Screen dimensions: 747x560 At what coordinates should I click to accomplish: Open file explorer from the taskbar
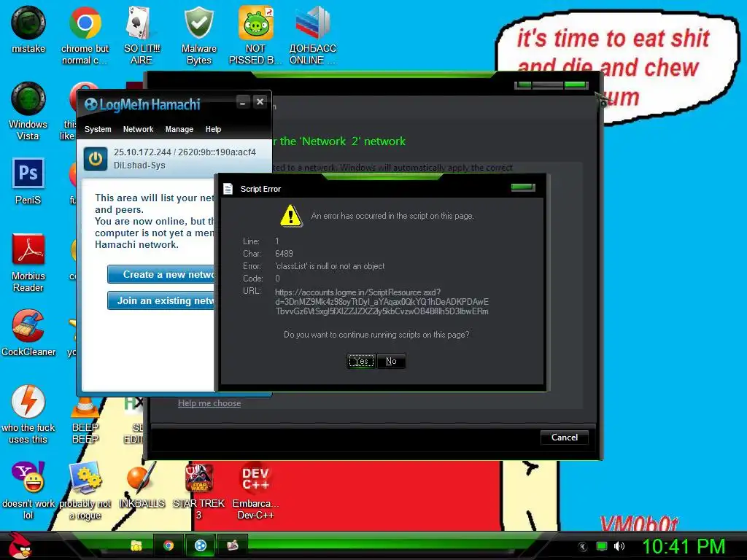click(136, 545)
